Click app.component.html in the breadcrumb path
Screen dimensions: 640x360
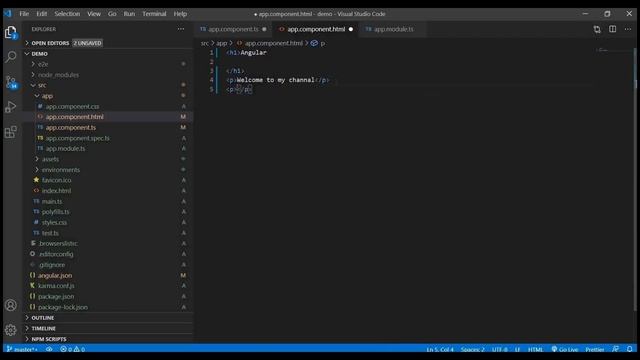(x=273, y=43)
